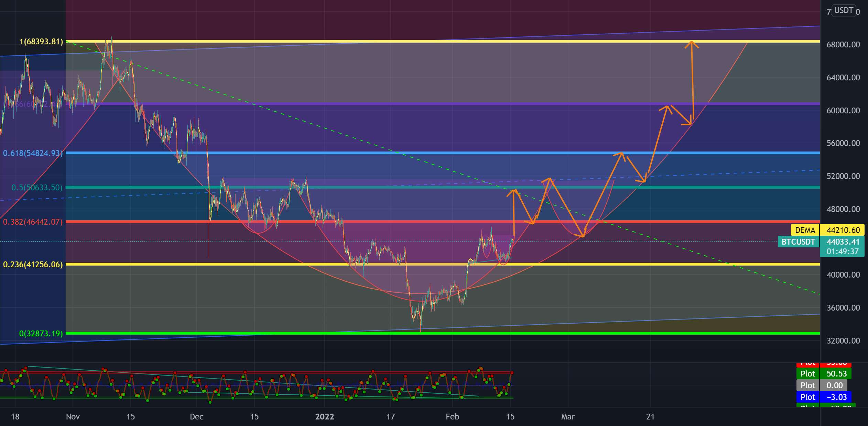Image resolution: width=868 pixels, height=426 pixels.
Task: Click 68000.00 on the price axis
Action: [843, 45]
